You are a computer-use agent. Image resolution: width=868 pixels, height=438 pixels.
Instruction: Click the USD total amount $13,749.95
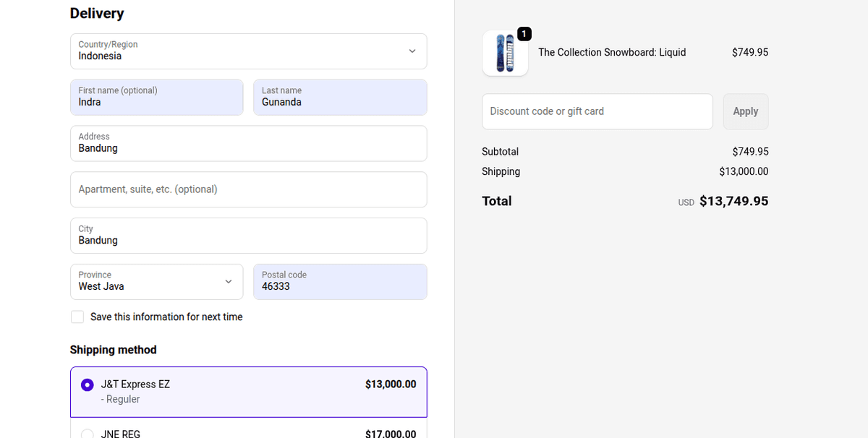pyautogui.click(x=733, y=201)
